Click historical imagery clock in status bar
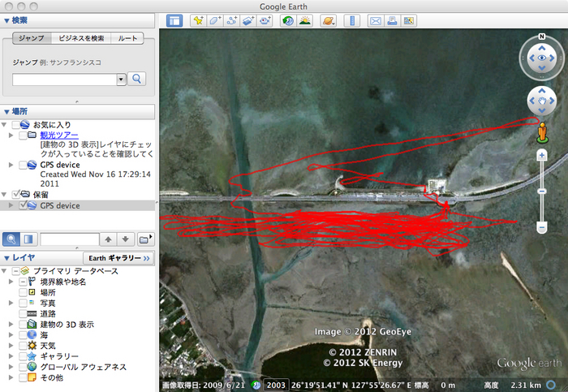 (256, 386)
